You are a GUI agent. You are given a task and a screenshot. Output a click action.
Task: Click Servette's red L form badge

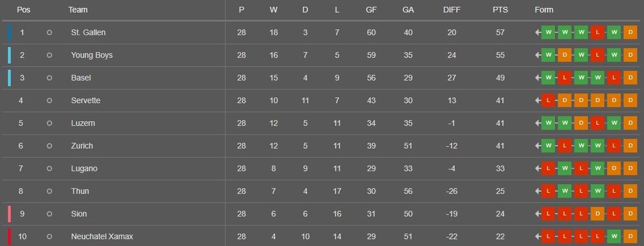[548, 100]
